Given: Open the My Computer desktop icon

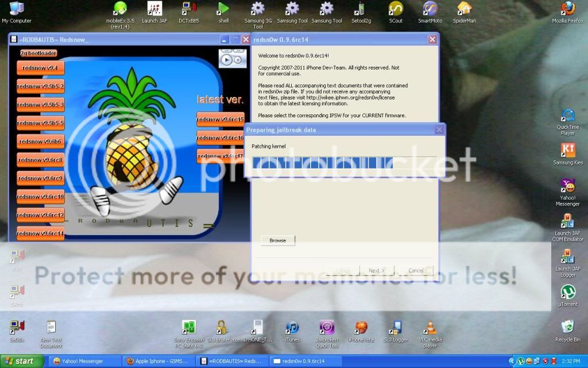Looking at the screenshot, I should point(17,13).
